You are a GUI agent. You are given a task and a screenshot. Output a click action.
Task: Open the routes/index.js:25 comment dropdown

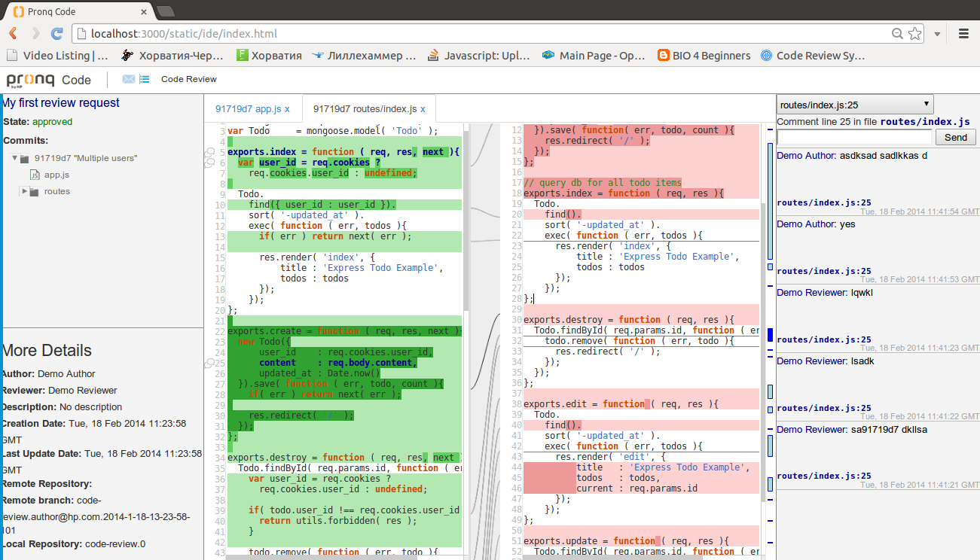click(x=855, y=105)
